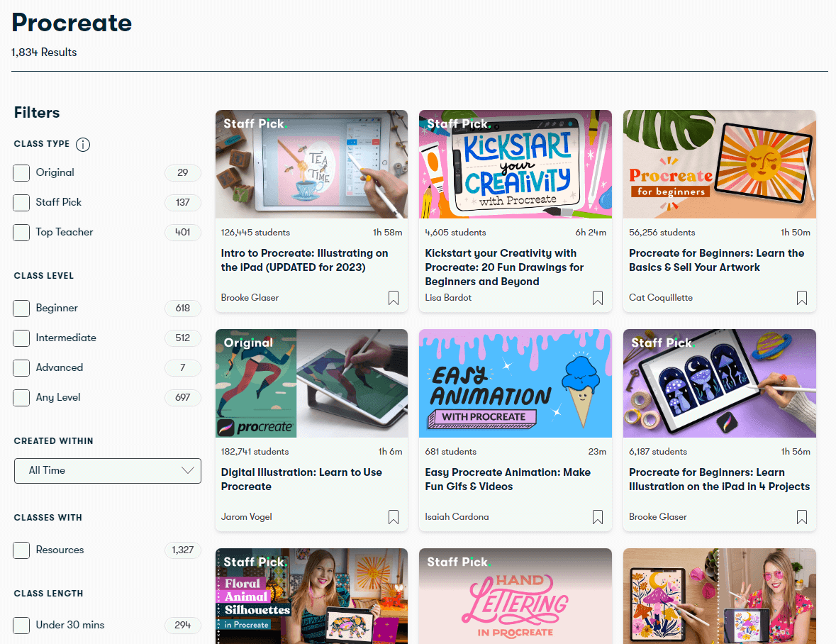
Task: Open the Kickstart Your Creativity thumbnail
Action: (x=515, y=165)
